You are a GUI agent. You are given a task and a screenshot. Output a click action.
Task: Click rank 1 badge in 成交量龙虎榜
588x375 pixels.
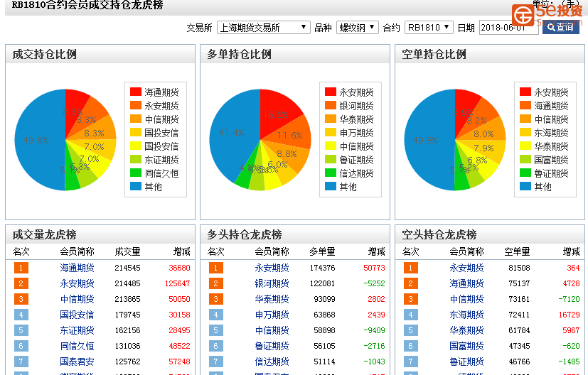tap(21, 268)
